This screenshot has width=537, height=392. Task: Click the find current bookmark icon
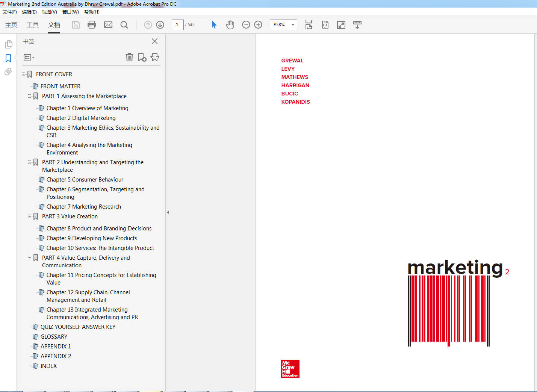(x=155, y=57)
